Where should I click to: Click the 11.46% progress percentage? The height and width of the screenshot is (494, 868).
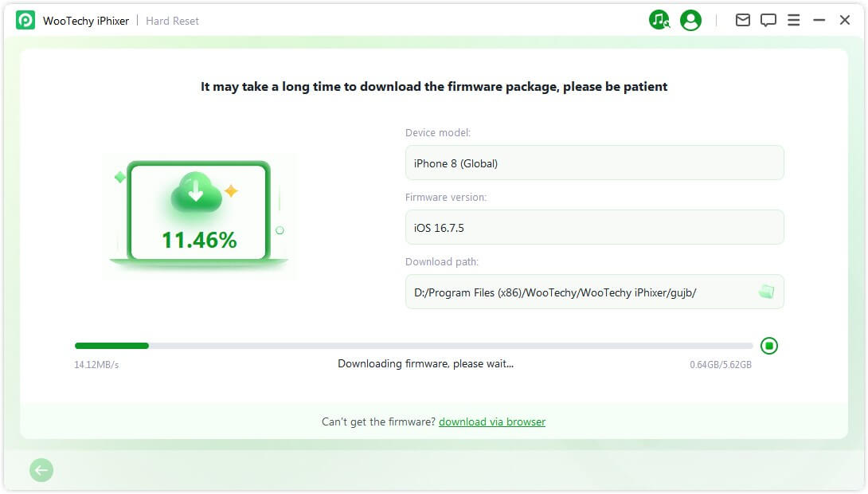tap(199, 240)
